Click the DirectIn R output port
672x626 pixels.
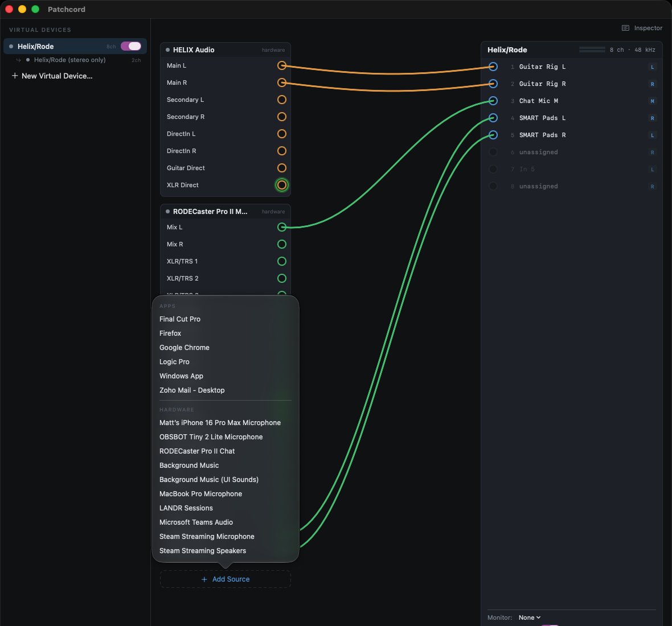[x=281, y=151]
